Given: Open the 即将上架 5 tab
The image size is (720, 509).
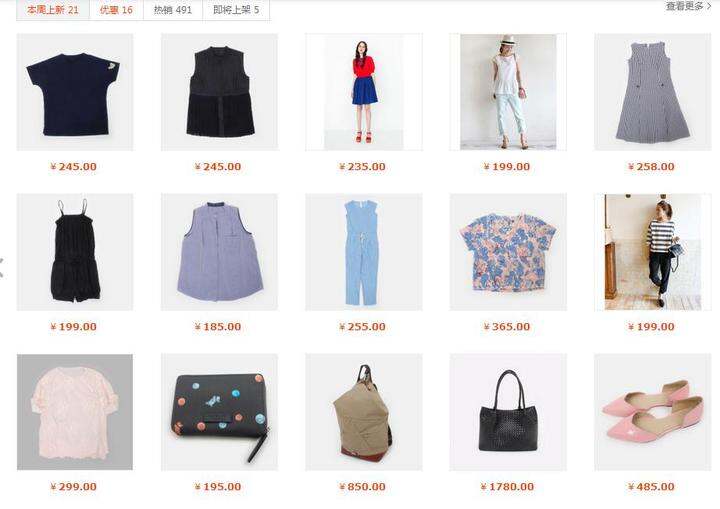Looking at the screenshot, I should click(236, 10).
